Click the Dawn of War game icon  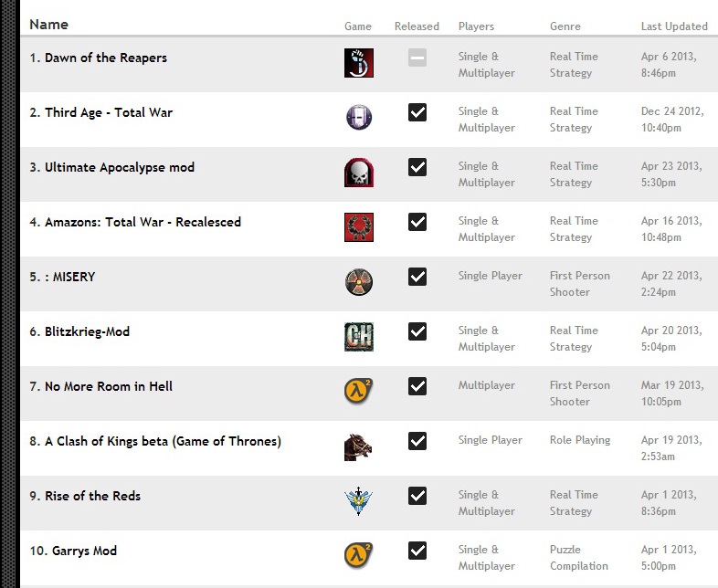pos(358,63)
